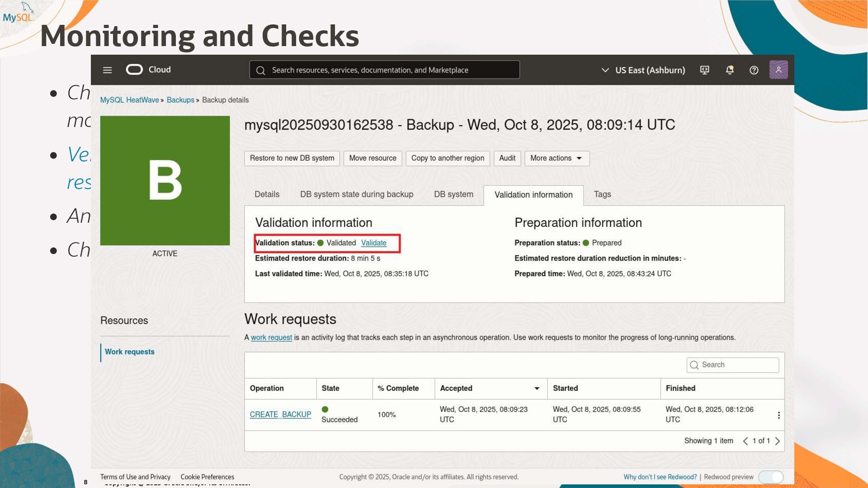The image size is (868, 488).
Task: Open the user profile avatar
Action: tap(778, 70)
